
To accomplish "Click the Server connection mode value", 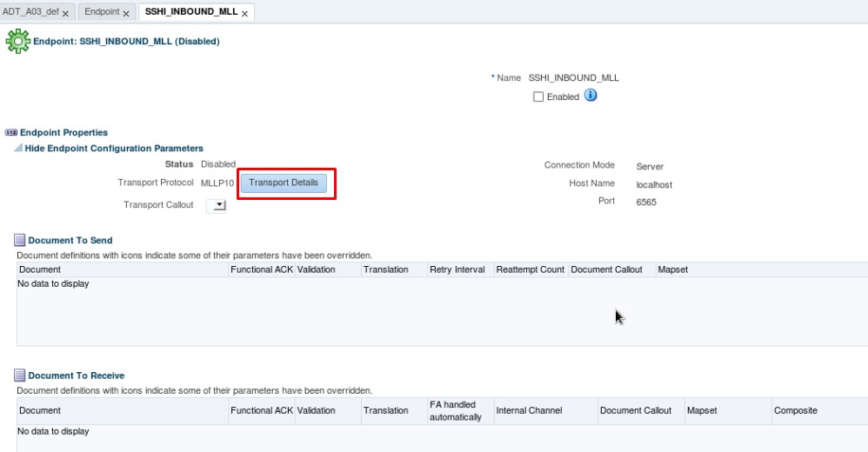I will [x=650, y=167].
